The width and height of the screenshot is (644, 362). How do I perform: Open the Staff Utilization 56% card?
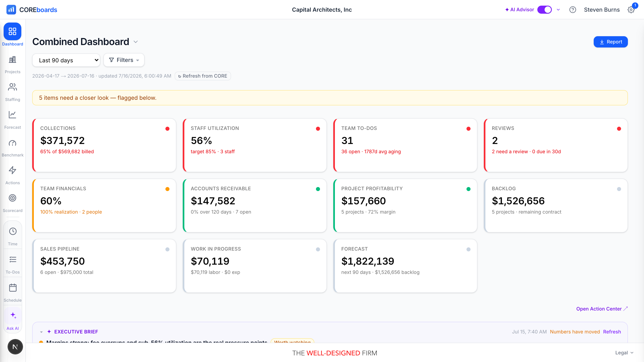click(255, 145)
